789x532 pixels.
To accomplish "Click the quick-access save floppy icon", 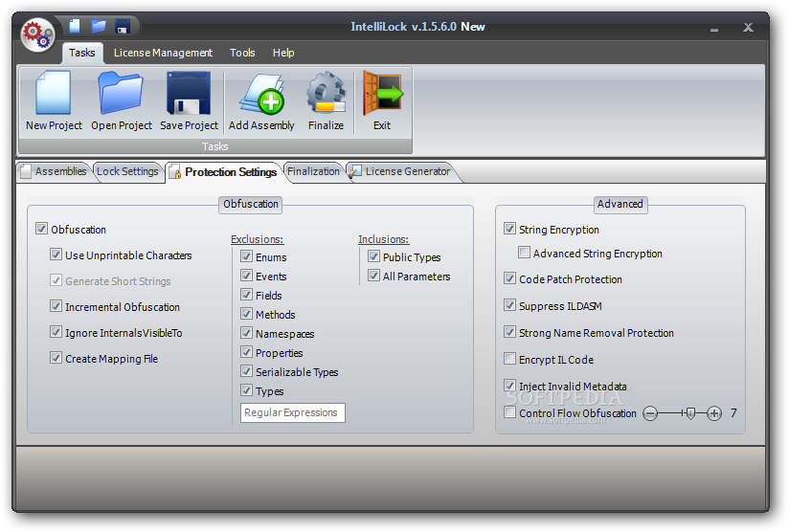I will point(123,26).
